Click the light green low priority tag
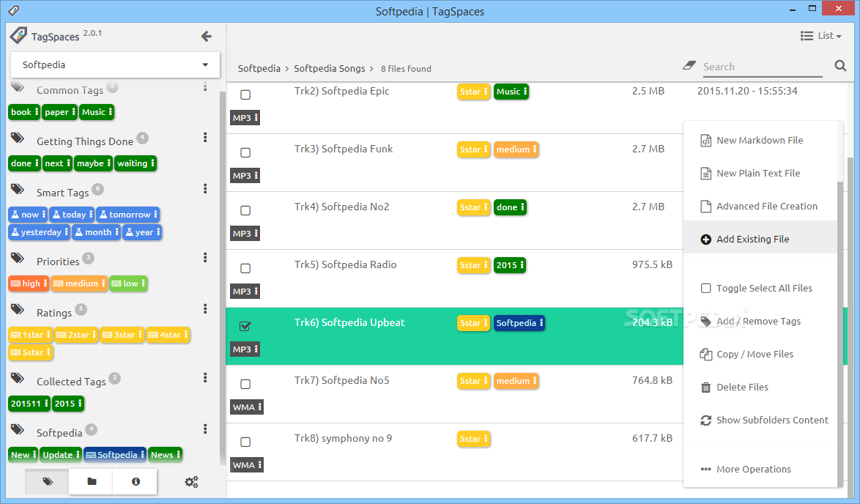Image resolution: width=860 pixels, height=504 pixels. click(128, 283)
